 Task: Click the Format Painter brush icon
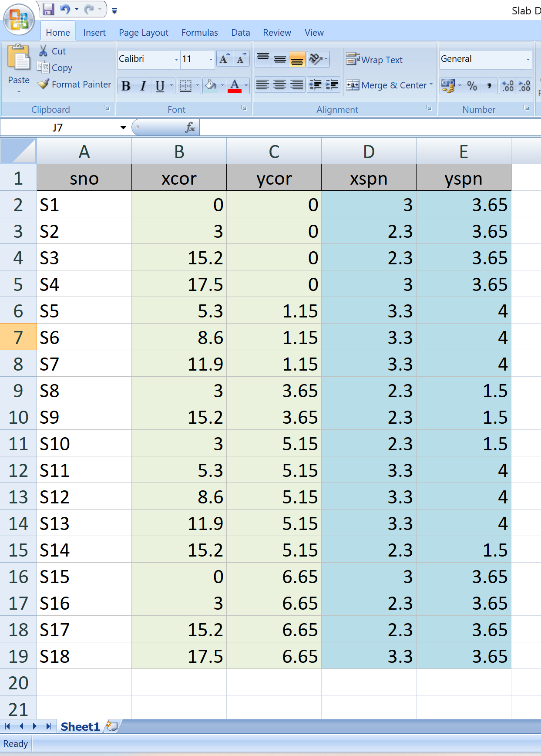(x=44, y=84)
